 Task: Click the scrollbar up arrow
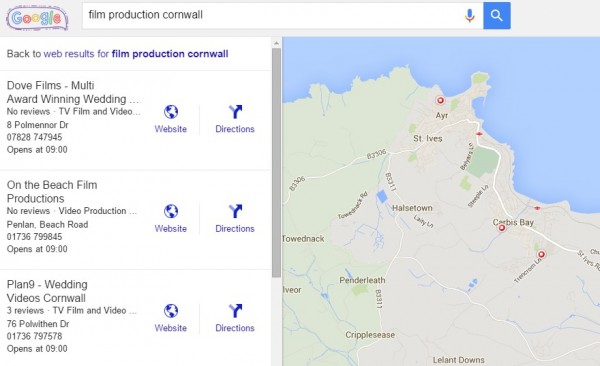click(276, 43)
